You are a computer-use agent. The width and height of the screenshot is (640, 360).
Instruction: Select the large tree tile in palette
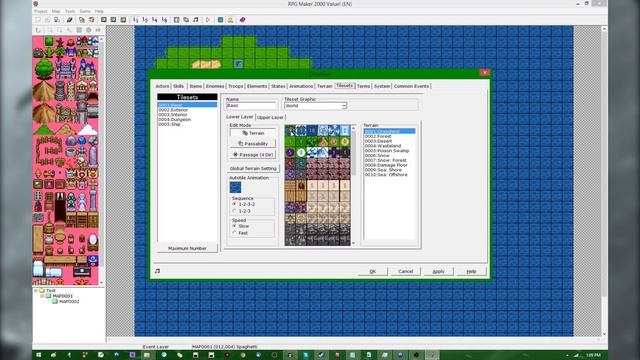coord(44,69)
